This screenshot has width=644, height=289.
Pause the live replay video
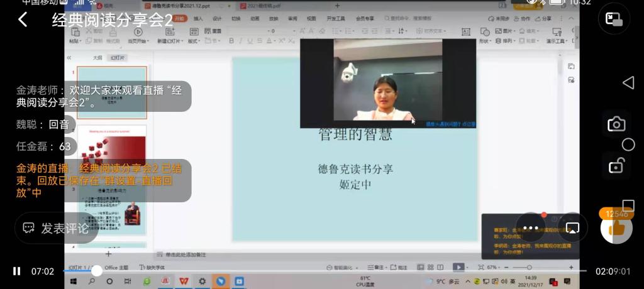17,271
